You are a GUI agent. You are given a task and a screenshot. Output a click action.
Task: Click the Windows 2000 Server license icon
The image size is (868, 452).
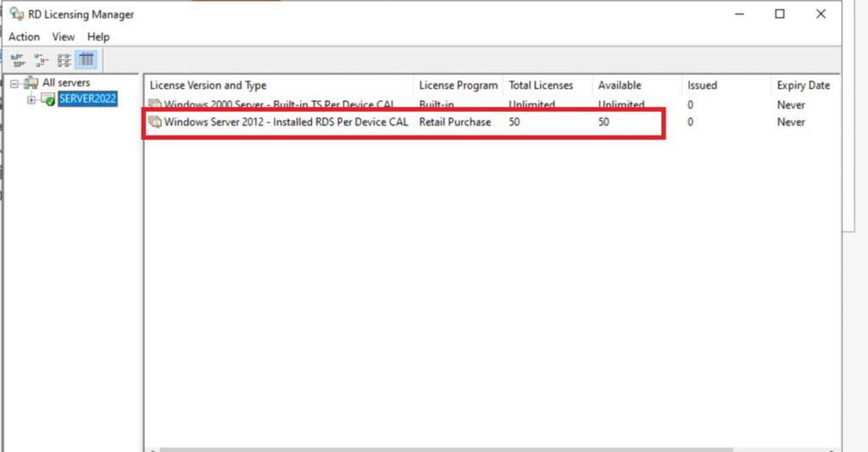[x=154, y=105]
